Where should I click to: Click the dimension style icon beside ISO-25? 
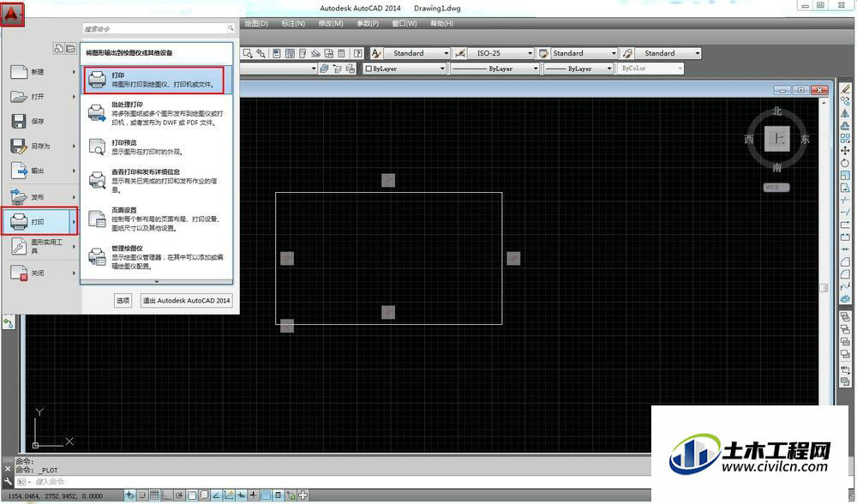click(x=460, y=53)
